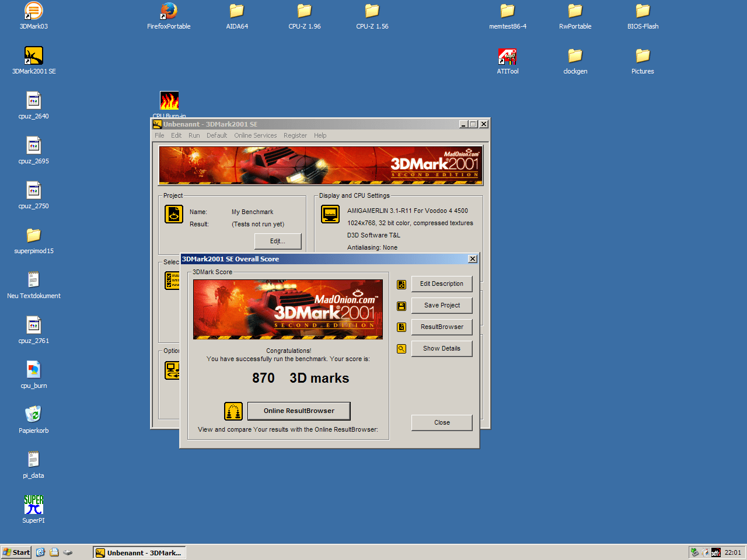Open the Register menu
Image resolution: width=747 pixels, height=560 pixels.
pos(295,135)
